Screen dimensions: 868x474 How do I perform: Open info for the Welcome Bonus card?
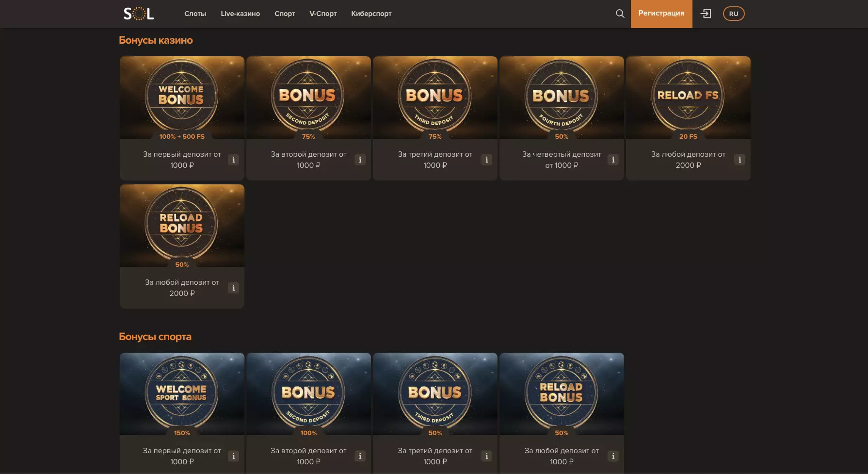click(x=233, y=159)
